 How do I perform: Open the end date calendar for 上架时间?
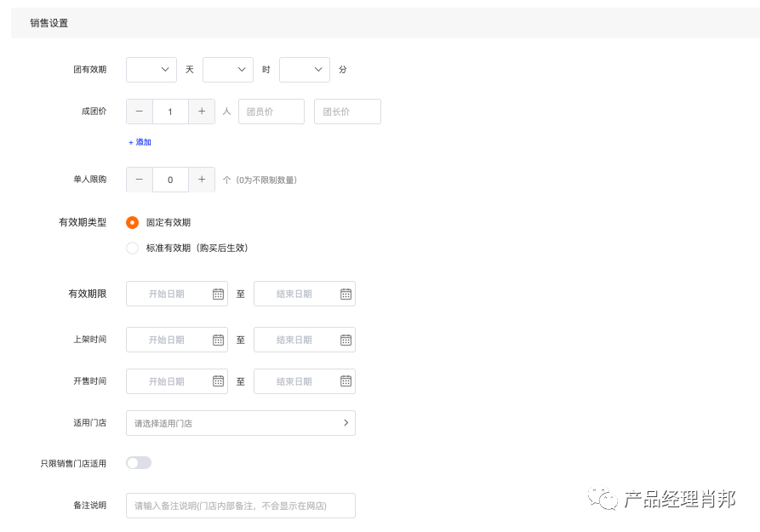tap(346, 340)
